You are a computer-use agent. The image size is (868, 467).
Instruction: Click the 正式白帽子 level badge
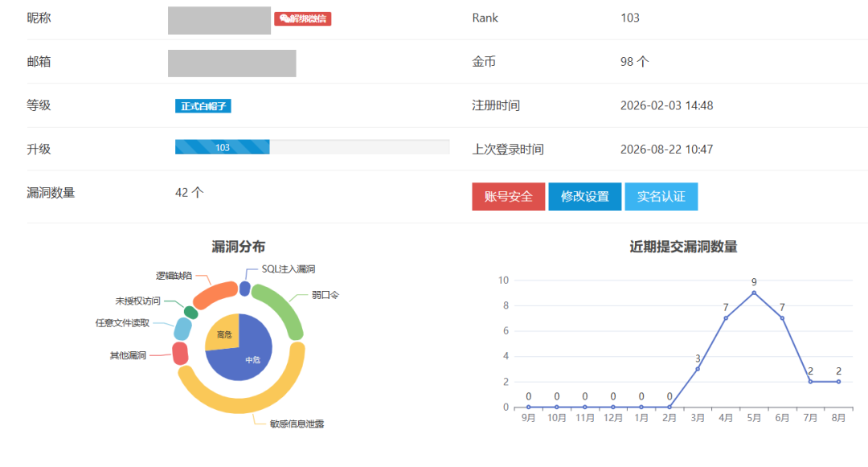point(203,105)
